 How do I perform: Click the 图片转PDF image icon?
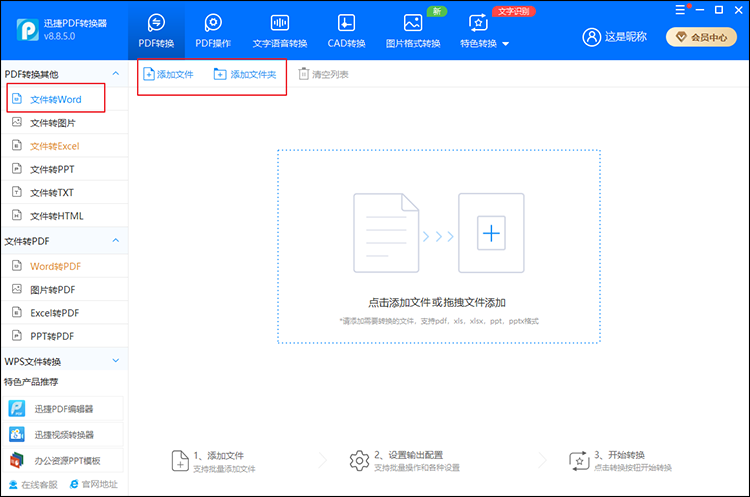pyautogui.click(x=17, y=289)
